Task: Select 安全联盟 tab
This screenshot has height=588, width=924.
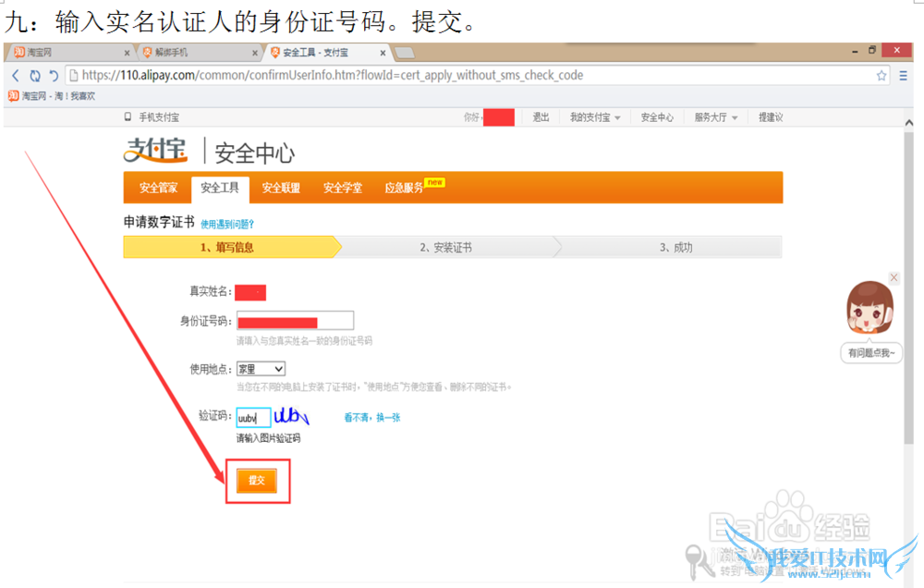Action: pyautogui.click(x=281, y=188)
